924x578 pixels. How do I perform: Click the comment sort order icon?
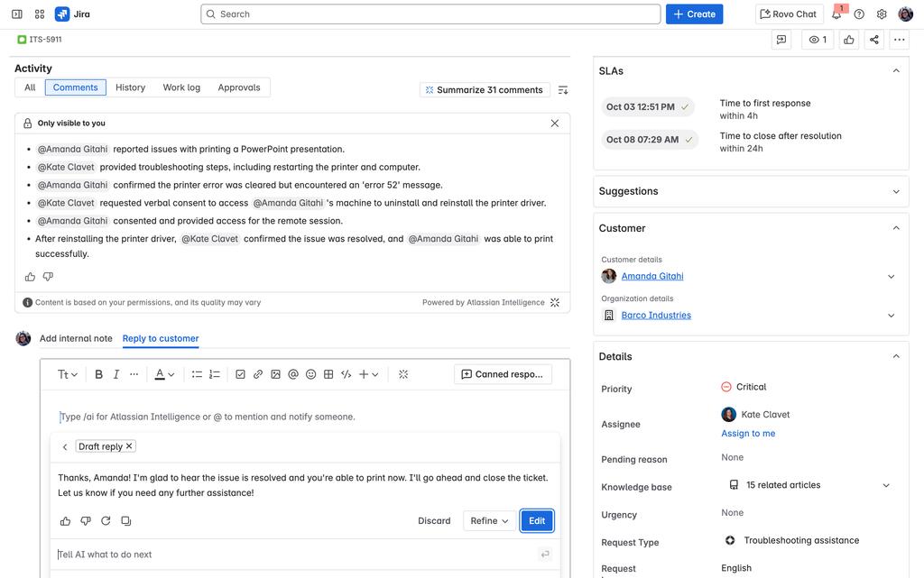point(563,90)
